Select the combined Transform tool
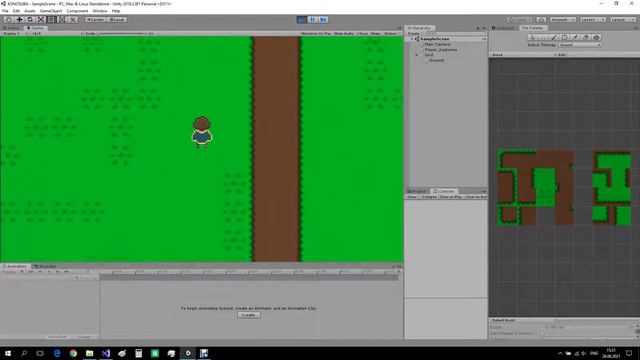Image resolution: width=640 pixels, height=360 pixels. 62,20
